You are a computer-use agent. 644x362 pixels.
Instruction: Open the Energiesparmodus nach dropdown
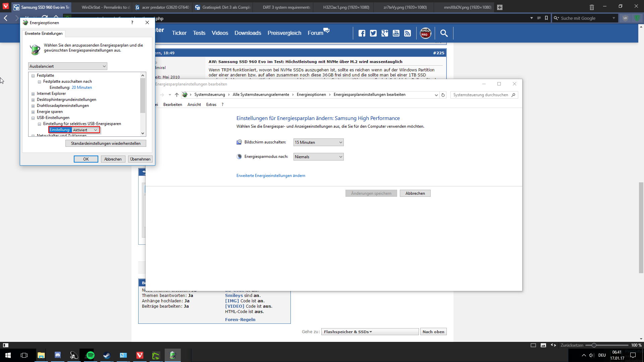point(318,157)
